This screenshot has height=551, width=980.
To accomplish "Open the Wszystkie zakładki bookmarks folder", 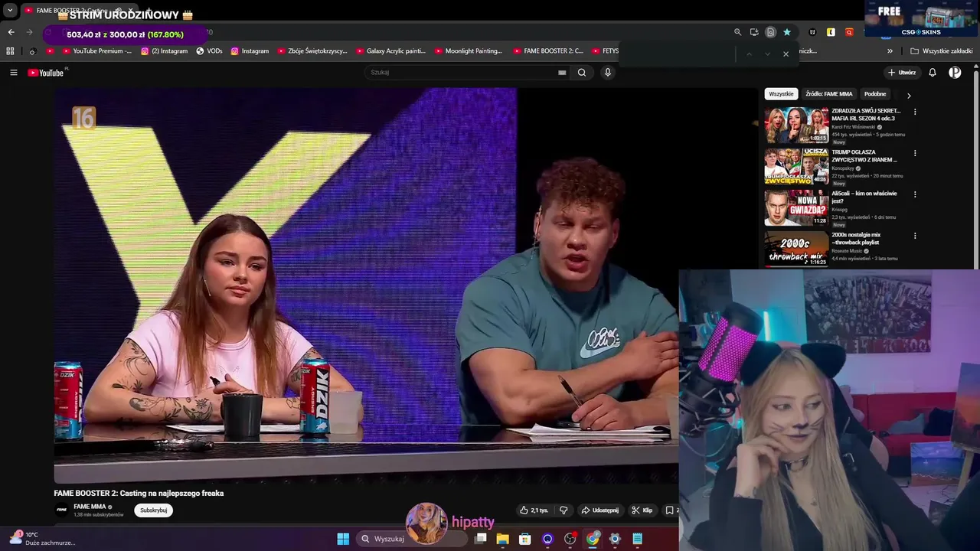I will [942, 51].
